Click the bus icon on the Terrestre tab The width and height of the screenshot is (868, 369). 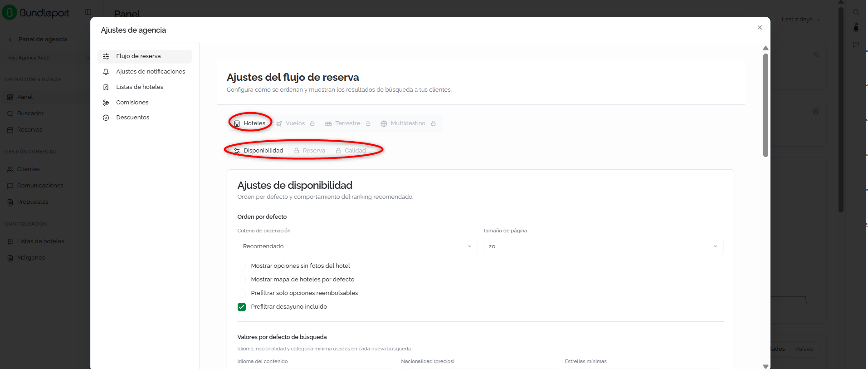pos(328,123)
